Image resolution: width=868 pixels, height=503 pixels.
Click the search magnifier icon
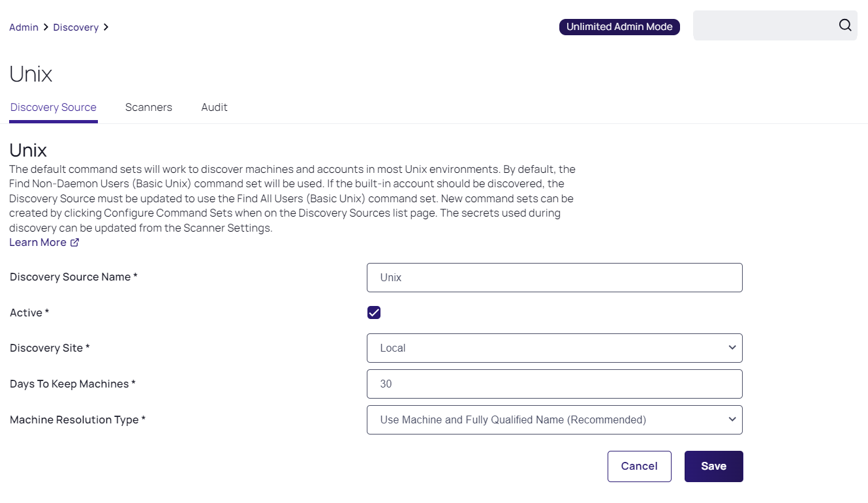coord(845,25)
